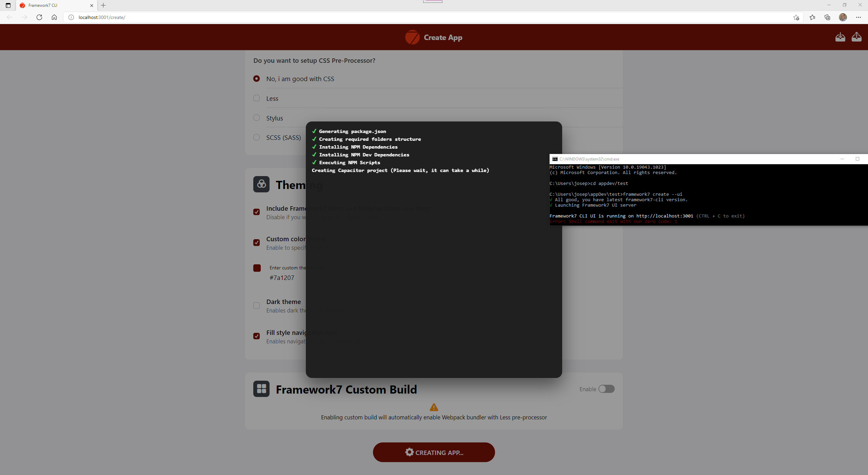Uncheck Fill style navigation bars checkbox

click(x=257, y=336)
